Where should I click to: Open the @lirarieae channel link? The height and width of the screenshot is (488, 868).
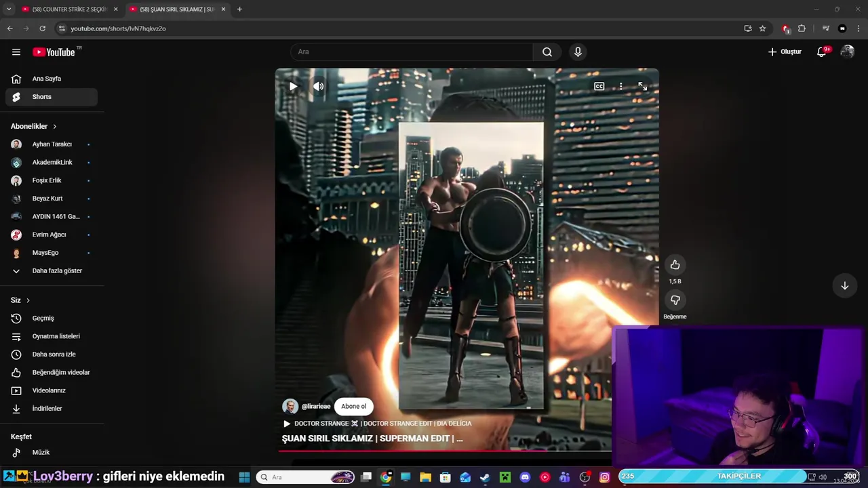[x=316, y=407]
